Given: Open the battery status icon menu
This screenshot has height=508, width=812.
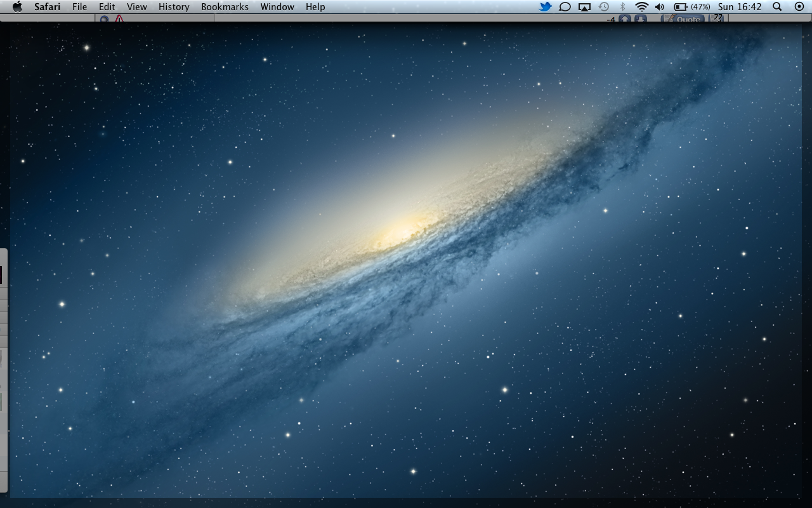Looking at the screenshot, I should (680, 7).
